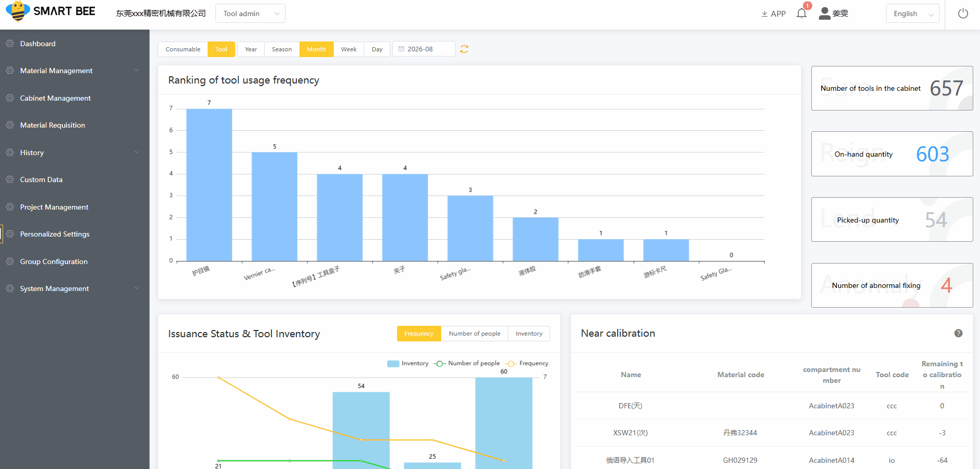
Task: Click the APP download icon
Action: click(x=765, y=14)
